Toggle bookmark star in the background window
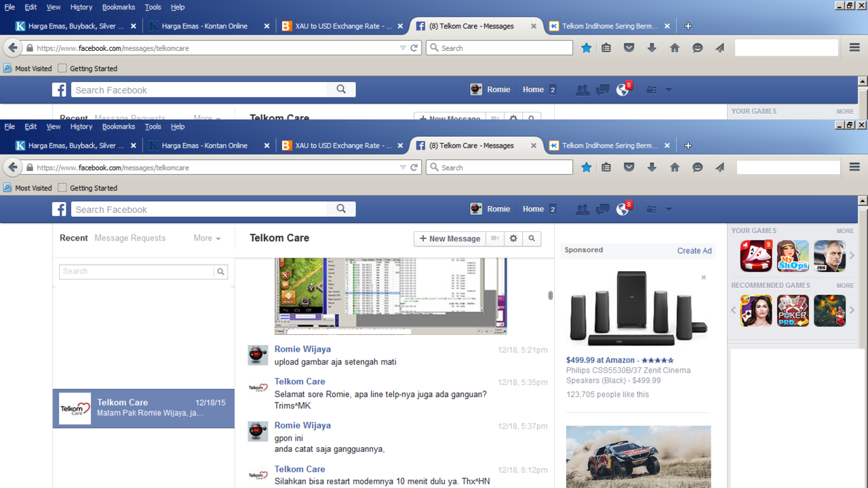 587,48
